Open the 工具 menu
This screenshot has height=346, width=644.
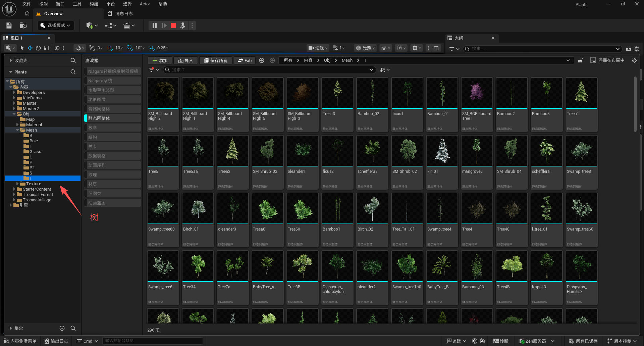pos(77,4)
